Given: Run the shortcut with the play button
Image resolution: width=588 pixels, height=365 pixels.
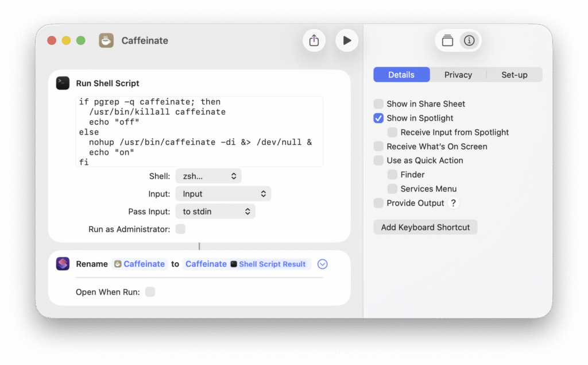Looking at the screenshot, I should click(x=347, y=41).
